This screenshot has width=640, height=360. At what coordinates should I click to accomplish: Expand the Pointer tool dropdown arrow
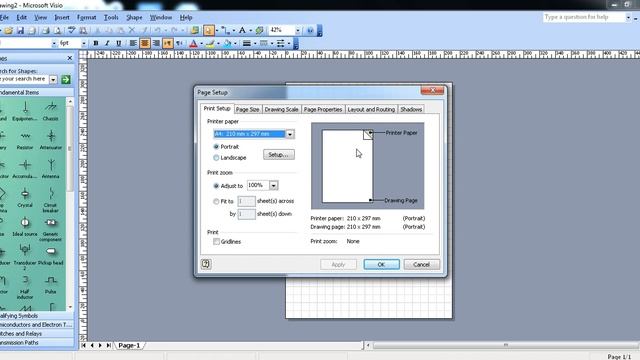pos(217,31)
